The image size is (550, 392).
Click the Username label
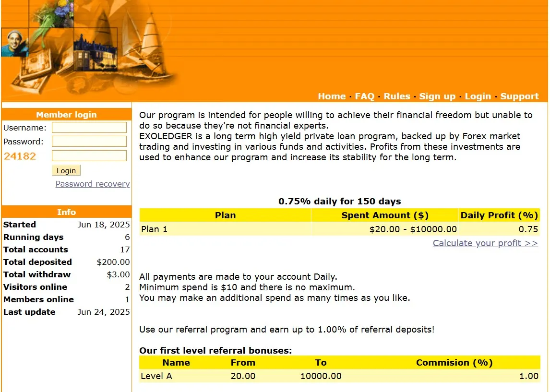click(25, 128)
